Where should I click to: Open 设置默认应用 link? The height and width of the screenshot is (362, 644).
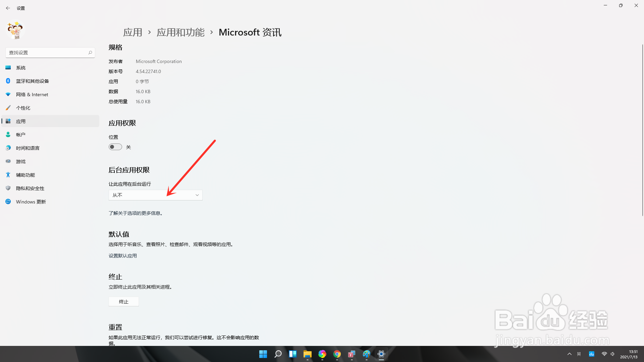123,256
